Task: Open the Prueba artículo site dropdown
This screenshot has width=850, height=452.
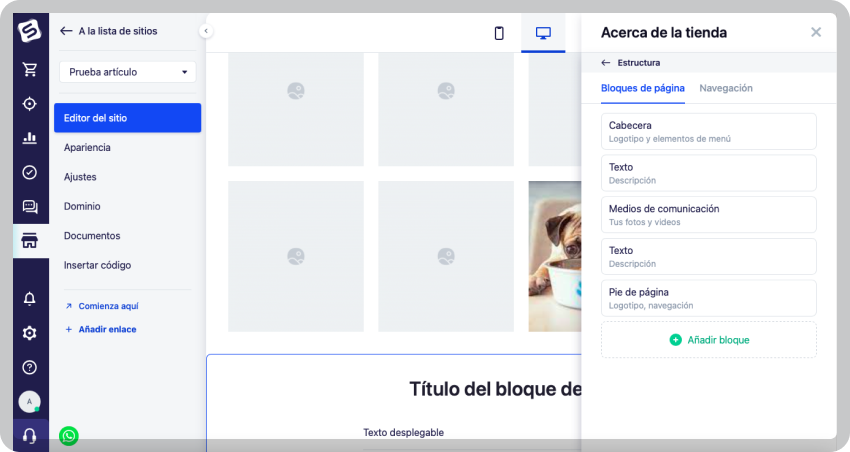Action: click(x=128, y=72)
